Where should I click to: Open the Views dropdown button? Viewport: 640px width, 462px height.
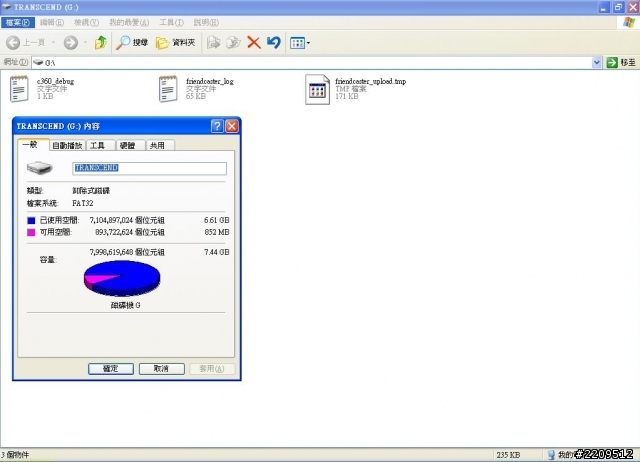pyautogui.click(x=300, y=42)
